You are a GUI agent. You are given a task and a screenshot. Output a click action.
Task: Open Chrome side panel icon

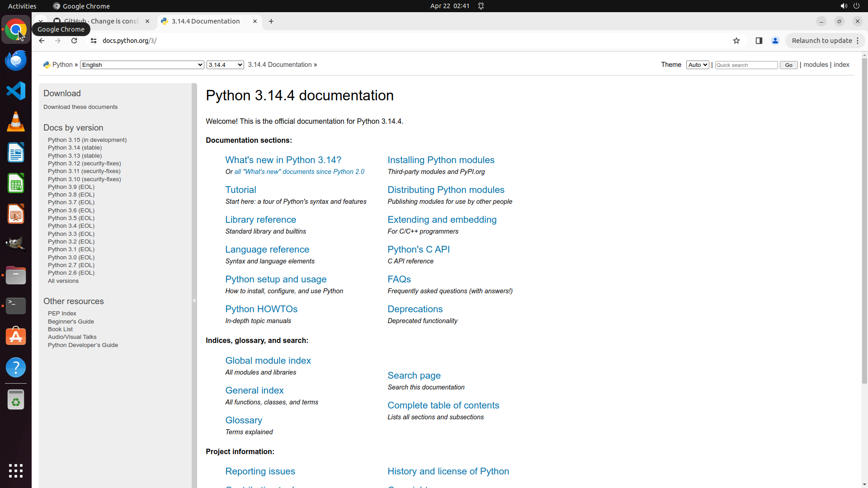pos(759,41)
